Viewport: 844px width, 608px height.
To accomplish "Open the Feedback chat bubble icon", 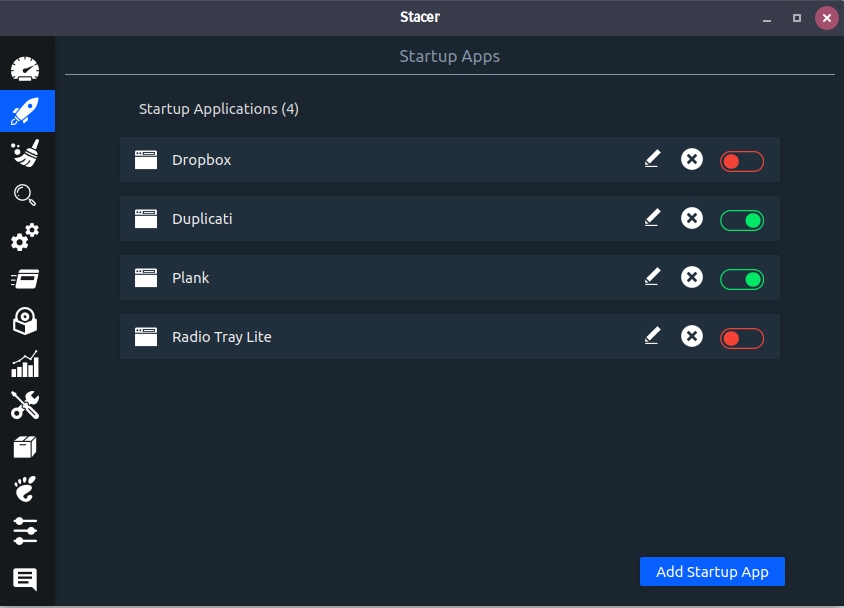I will (26, 578).
